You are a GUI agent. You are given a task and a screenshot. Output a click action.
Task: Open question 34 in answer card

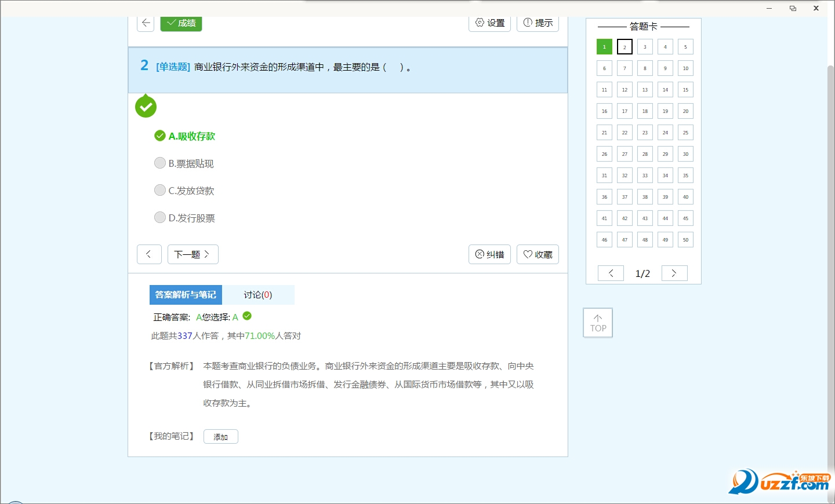[665, 176]
